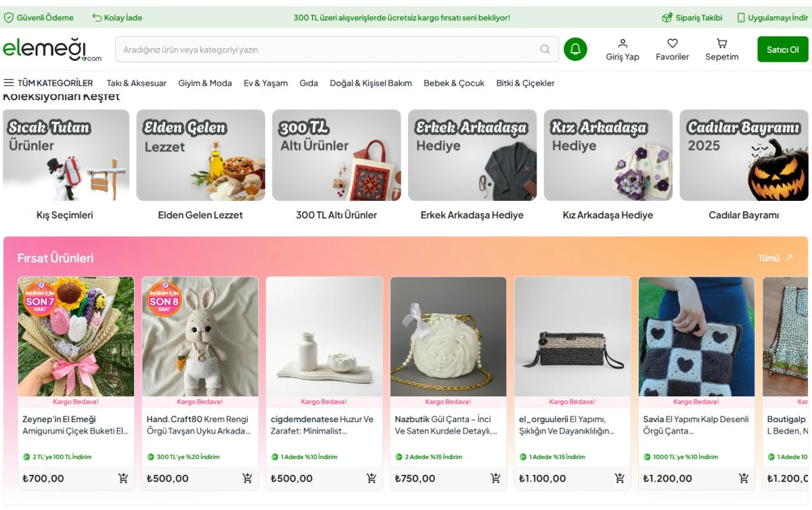Screen dimensions: 812x510
Task: Open Favoriler heart icon
Action: click(672, 44)
